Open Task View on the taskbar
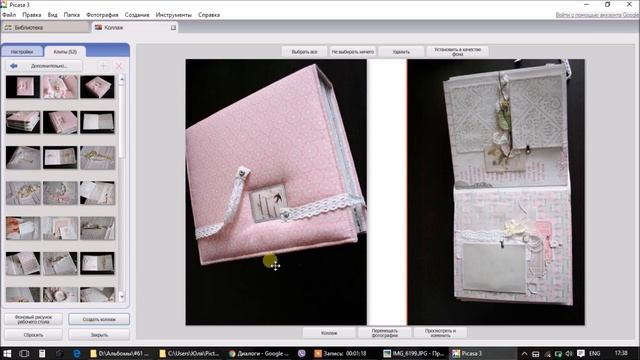 [x=24, y=353]
